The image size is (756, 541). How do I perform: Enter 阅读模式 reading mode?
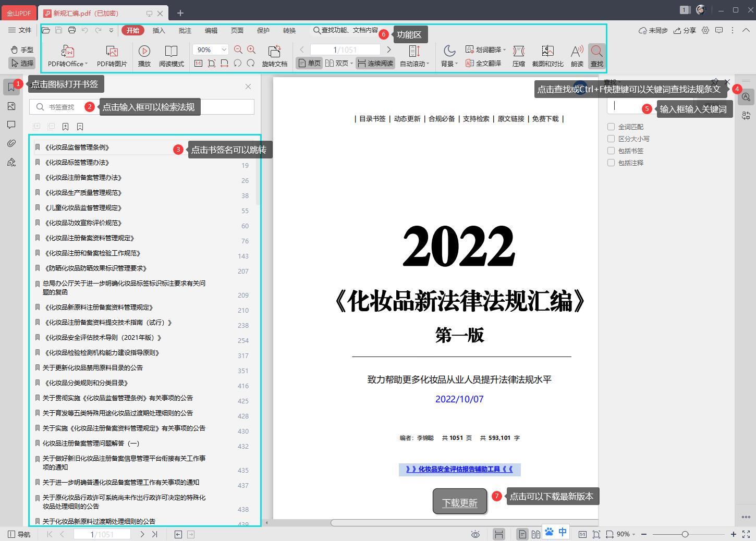(x=171, y=56)
